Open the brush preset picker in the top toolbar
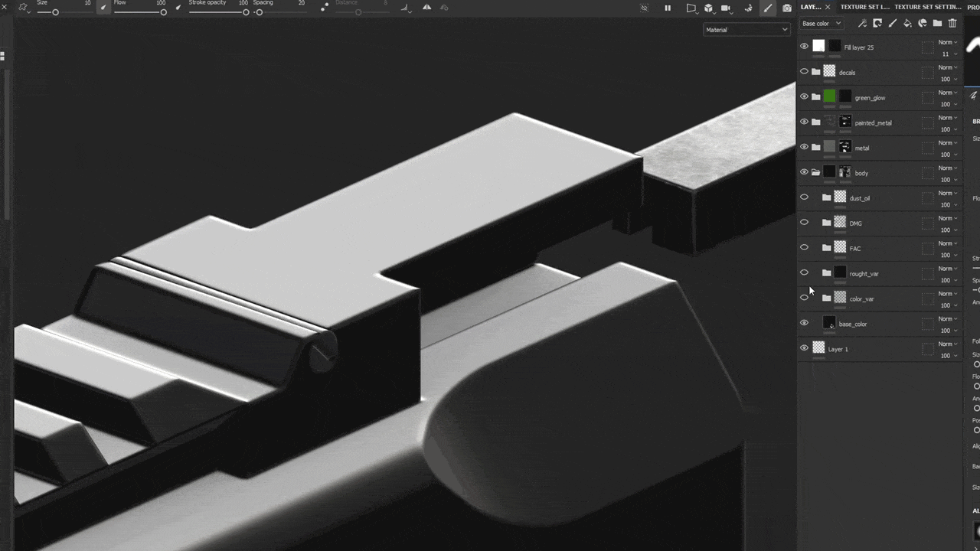Screen dimensions: 980x551 point(24,8)
